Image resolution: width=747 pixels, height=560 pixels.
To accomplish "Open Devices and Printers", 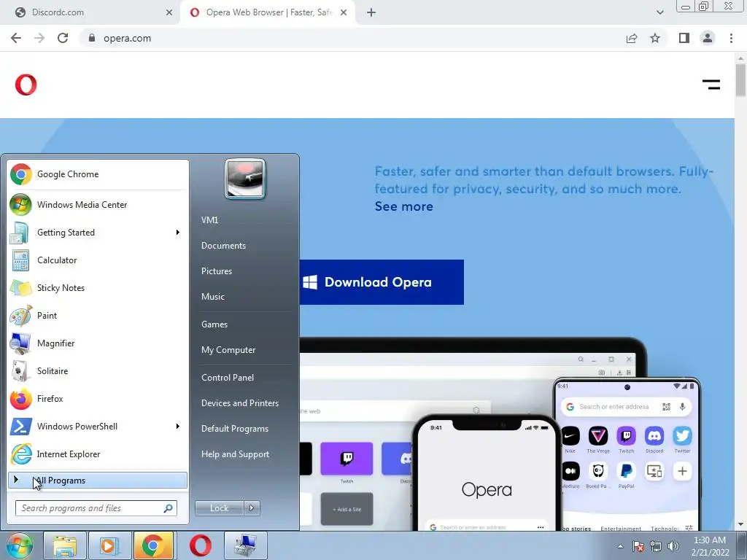I will point(239,403).
